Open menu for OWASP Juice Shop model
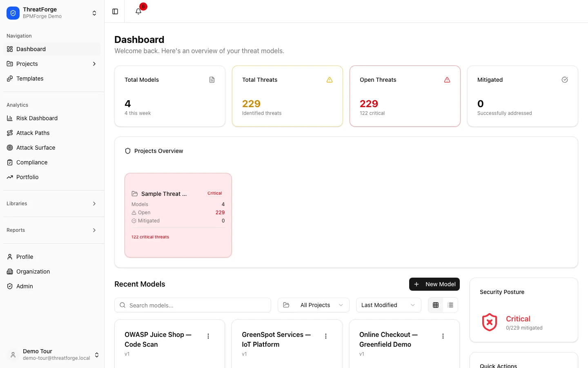588x368 pixels. (x=208, y=336)
